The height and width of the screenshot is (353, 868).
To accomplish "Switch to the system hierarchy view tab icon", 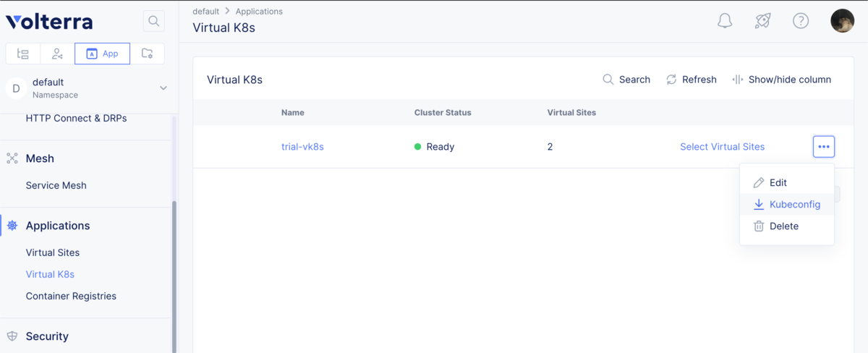I will pyautogui.click(x=23, y=54).
